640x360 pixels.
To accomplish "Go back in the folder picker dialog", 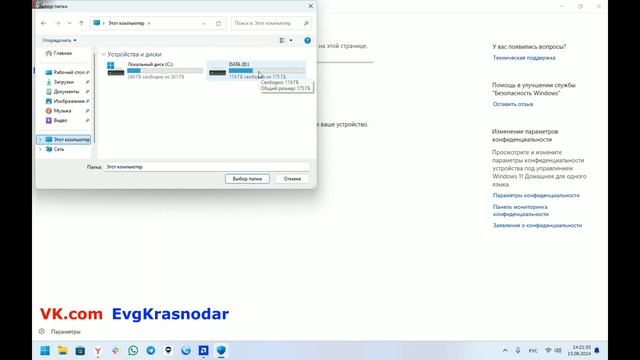I will click(x=44, y=23).
